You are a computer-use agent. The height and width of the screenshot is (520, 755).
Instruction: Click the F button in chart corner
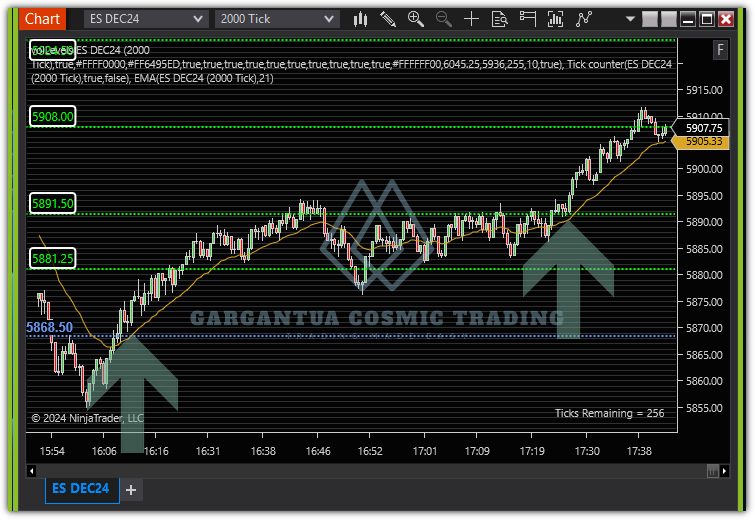click(x=720, y=50)
